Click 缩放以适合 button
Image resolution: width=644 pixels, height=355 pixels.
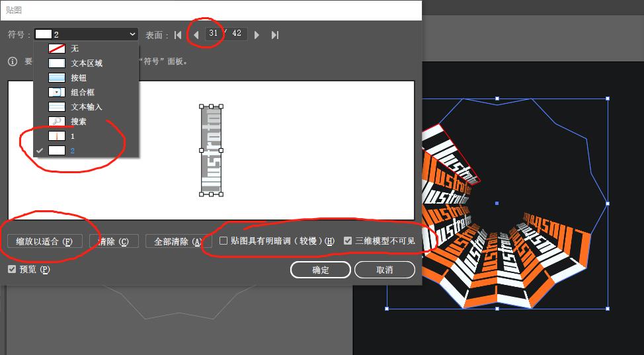pyautogui.click(x=45, y=241)
